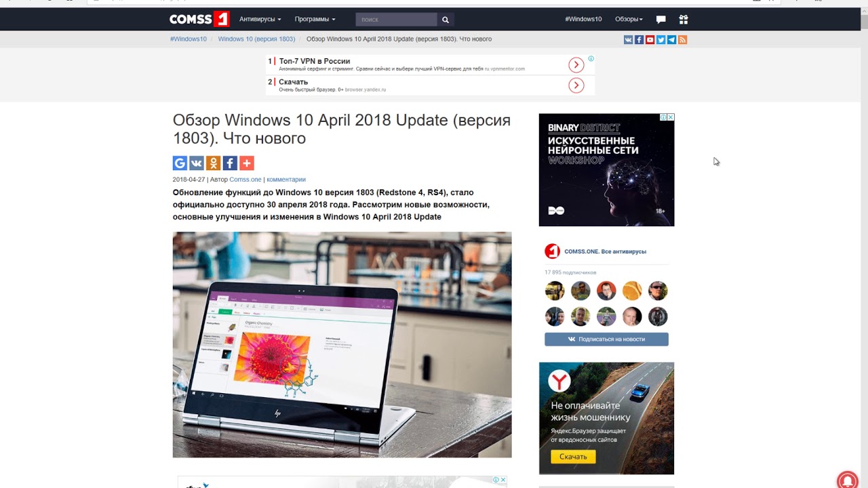Viewport: 868px width, 488px height.
Task: Share article via Facebook button under title
Action: click(x=230, y=163)
